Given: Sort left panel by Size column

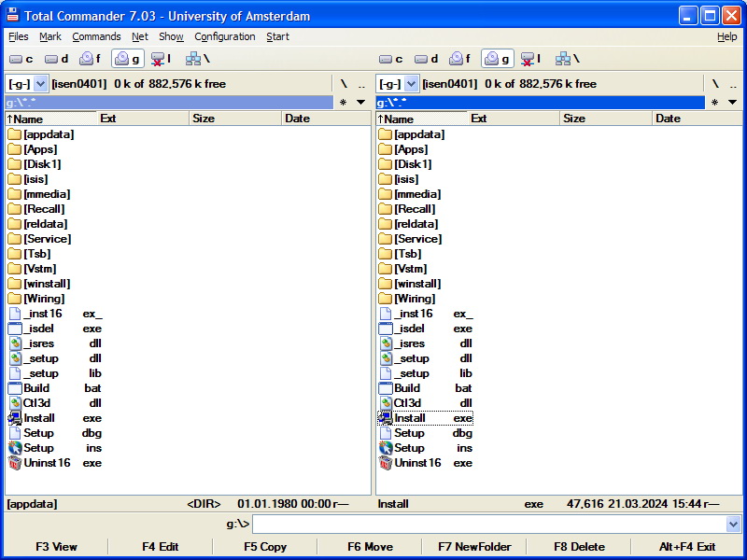Looking at the screenshot, I should [233, 119].
